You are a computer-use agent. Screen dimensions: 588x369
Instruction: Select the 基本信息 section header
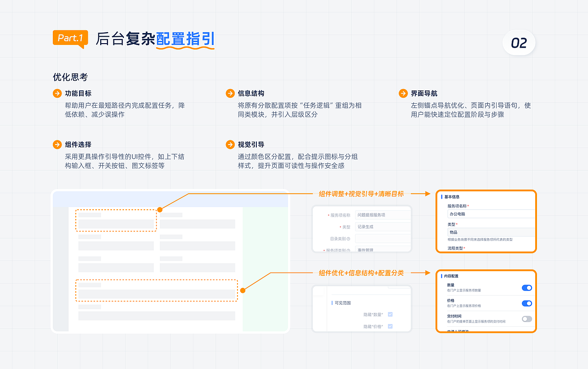click(452, 197)
